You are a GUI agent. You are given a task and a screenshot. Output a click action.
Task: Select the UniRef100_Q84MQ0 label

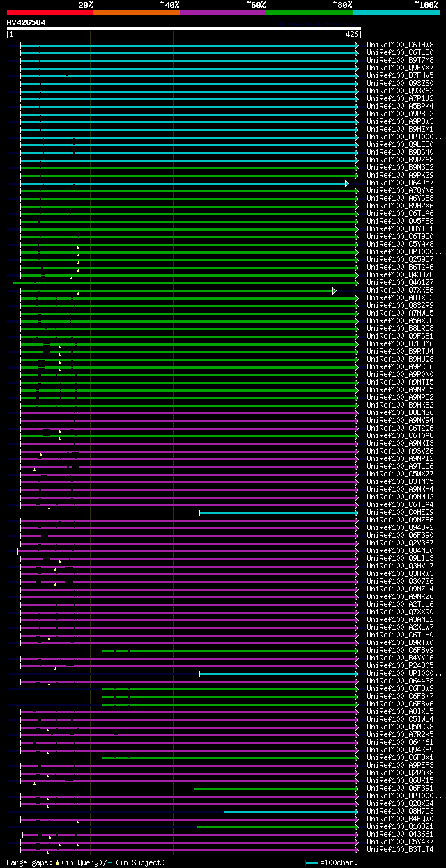(400, 551)
